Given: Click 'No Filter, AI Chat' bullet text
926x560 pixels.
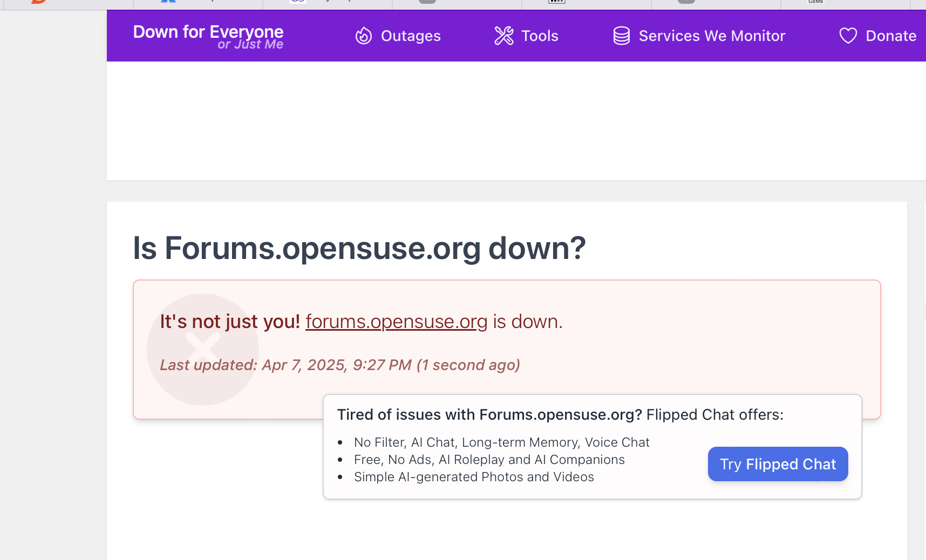Looking at the screenshot, I should [x=502, y=442].
